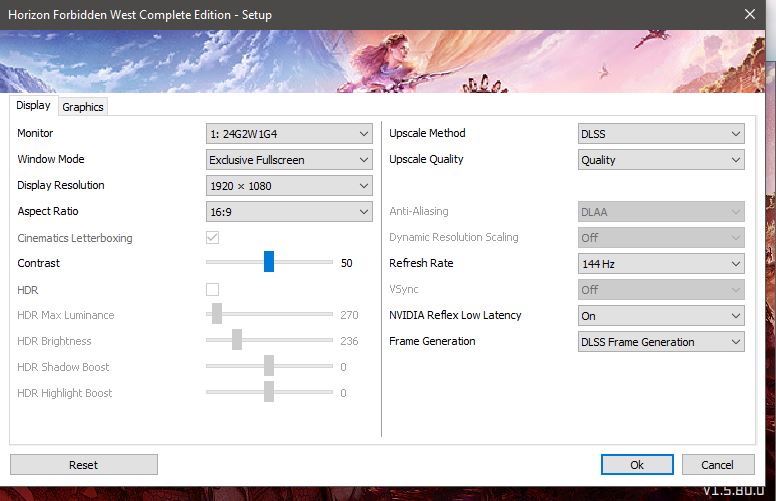Screen dimensions: 776x501
Task: Open the Monitor dropdown
Action: (289, 134)
